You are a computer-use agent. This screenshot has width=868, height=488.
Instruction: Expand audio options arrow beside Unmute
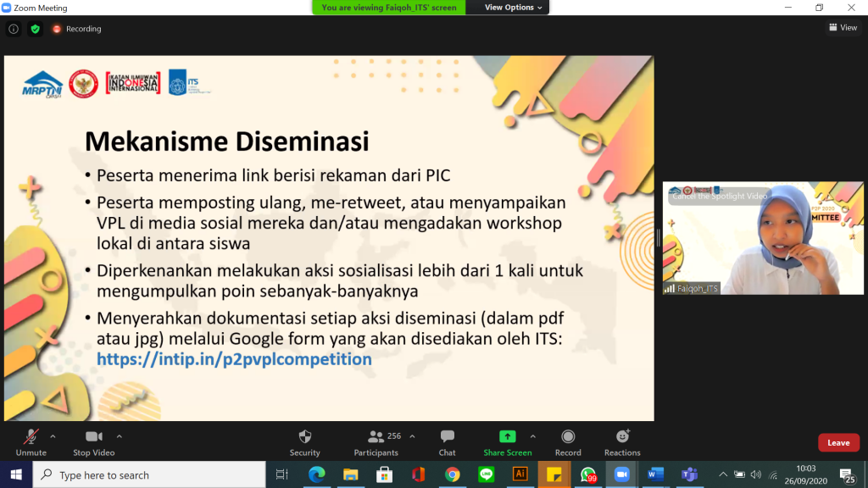tap(53, 436)
